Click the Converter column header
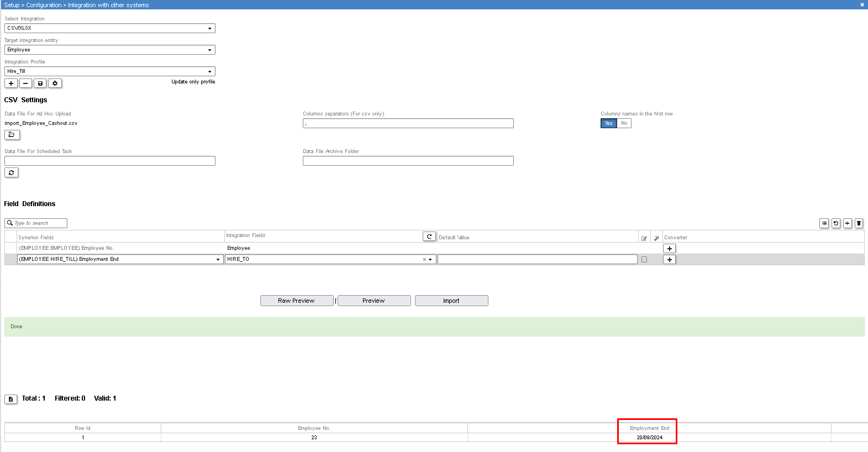 tap(676, 238)
